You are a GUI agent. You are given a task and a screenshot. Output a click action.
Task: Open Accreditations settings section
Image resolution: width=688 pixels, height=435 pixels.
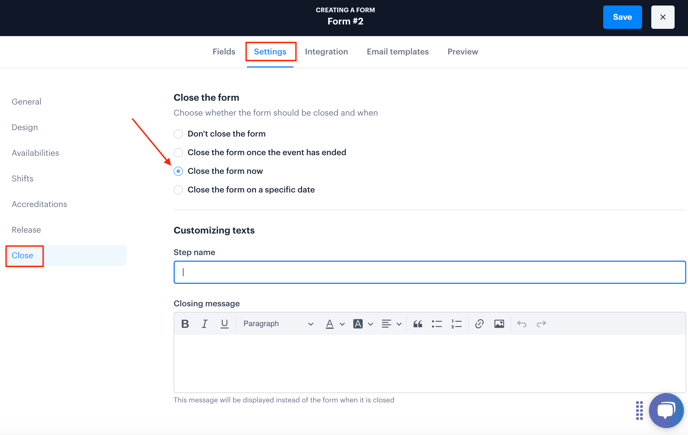click(x=39, y=205)
